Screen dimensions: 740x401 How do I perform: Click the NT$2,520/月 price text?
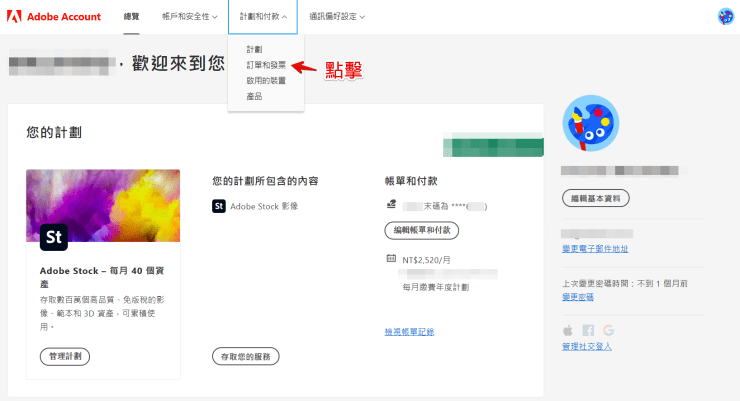(x=427, y=260)
